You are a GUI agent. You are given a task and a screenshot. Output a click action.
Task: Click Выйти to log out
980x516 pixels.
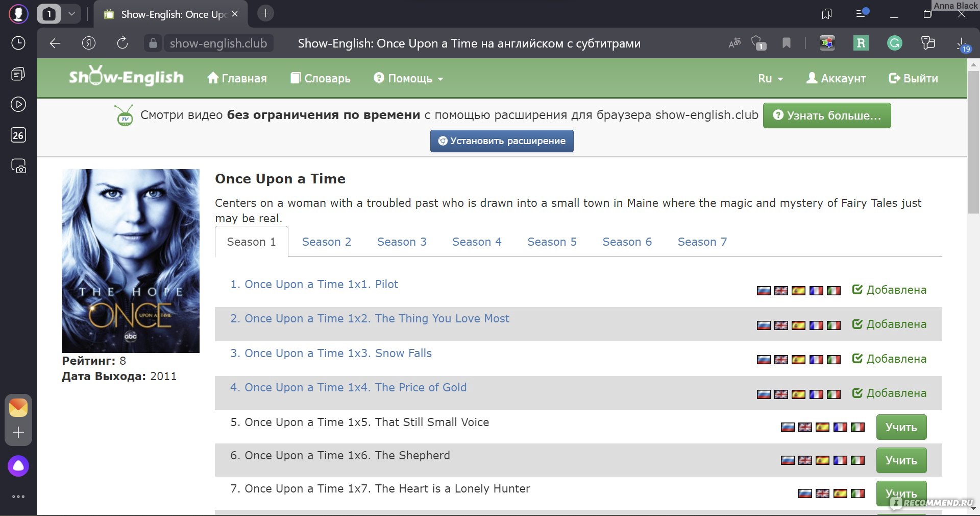913,78
